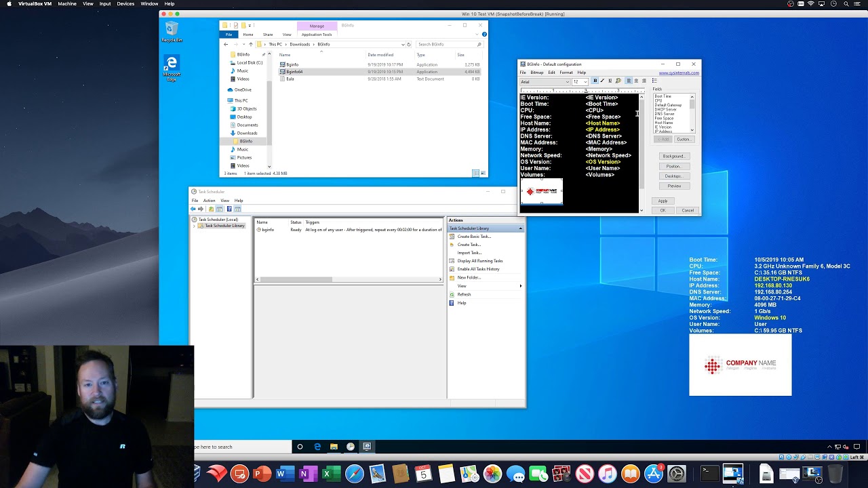The width and height of the screenshot is (868, 488).
Task: Toggle Bold formatting in BGInfo toolbar
Action: pos(595,81)
